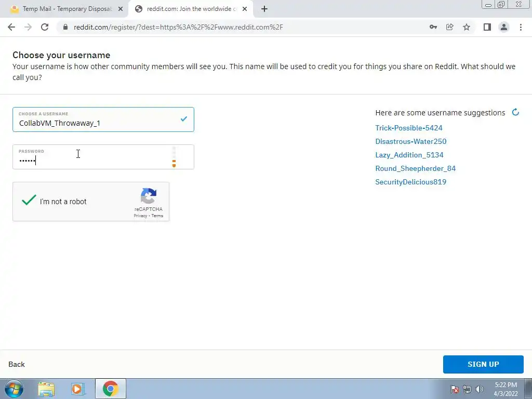The image size is (532, 399).
Task: Toggle Chrome side panel icon
Action: tap(487, 27)
